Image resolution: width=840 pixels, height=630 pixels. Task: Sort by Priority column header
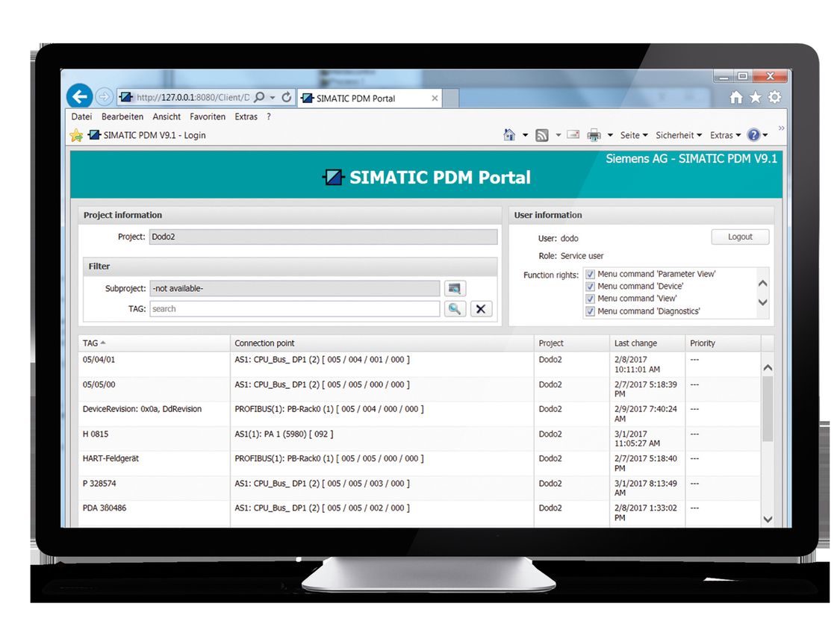tap(723, 343)
